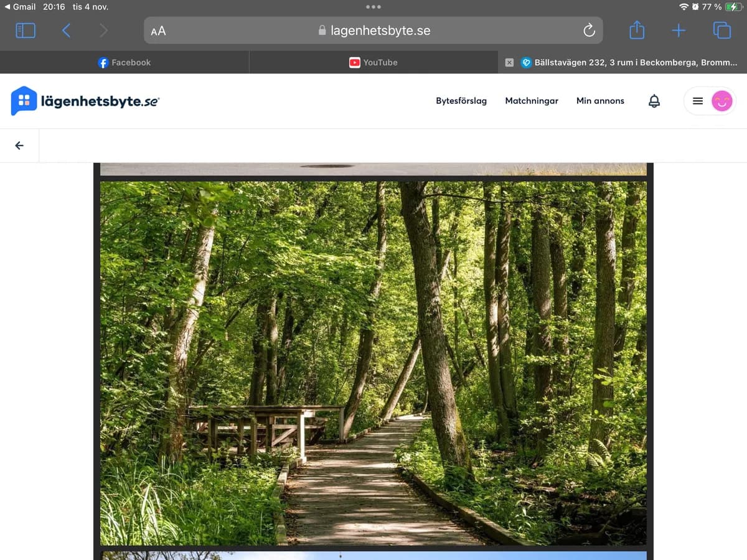The image size is (747, 560).
Task: Switch to the YouTube tab
Action: 374,62
